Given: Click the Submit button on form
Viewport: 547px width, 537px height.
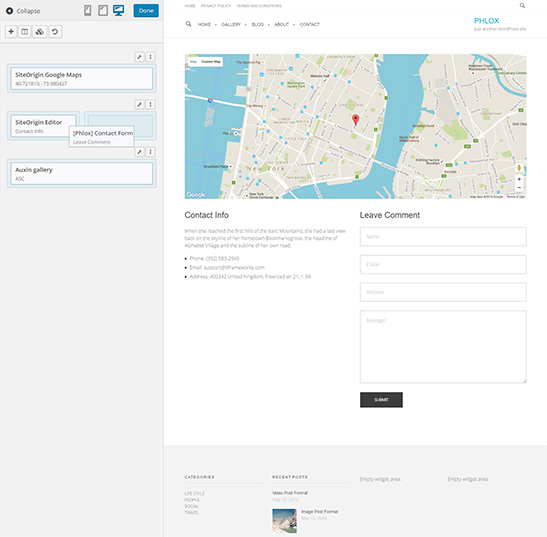Looking at the screenshot, I should pos(381,400).
